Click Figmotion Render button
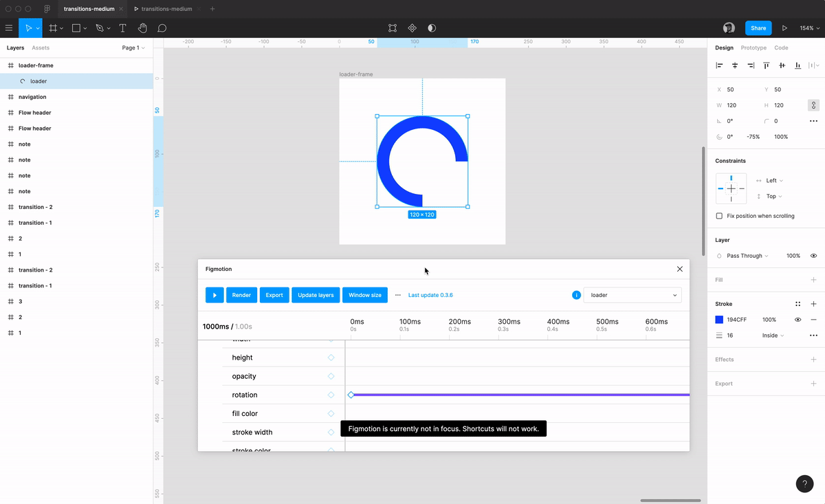Viewport: 825px width, 504px height. coord(241,295)
